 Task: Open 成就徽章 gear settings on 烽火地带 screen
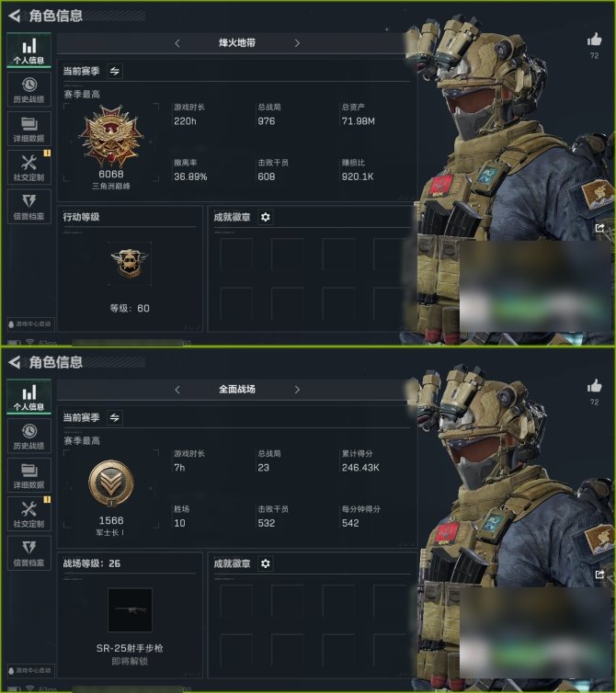266,217
